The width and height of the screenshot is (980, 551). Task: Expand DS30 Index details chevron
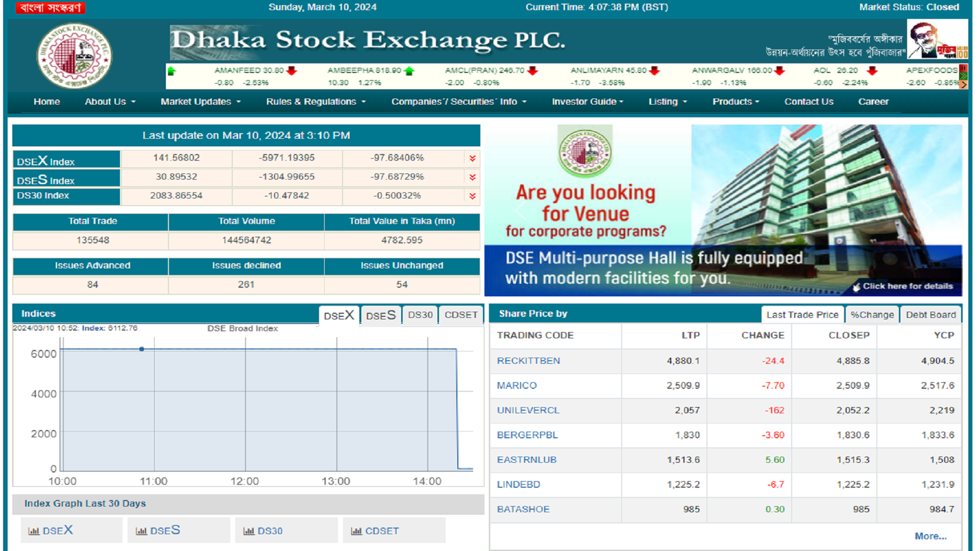click(x=472, y=195)
